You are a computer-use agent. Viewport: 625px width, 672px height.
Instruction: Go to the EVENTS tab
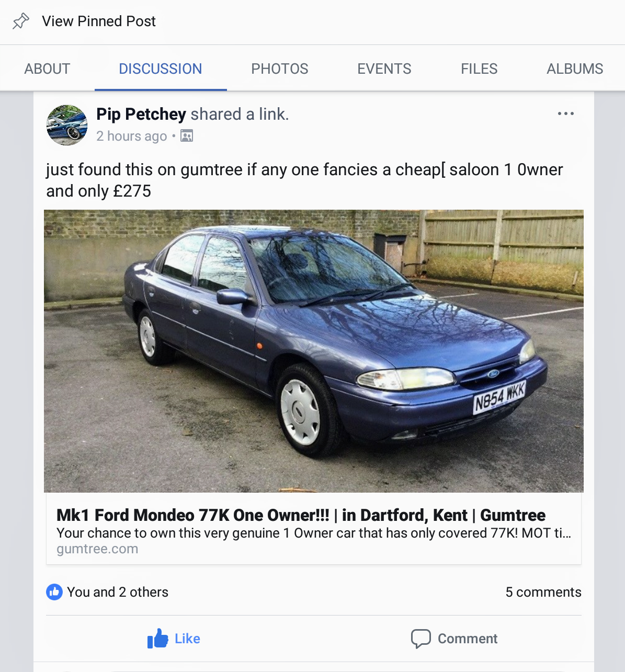click(384, 69)
